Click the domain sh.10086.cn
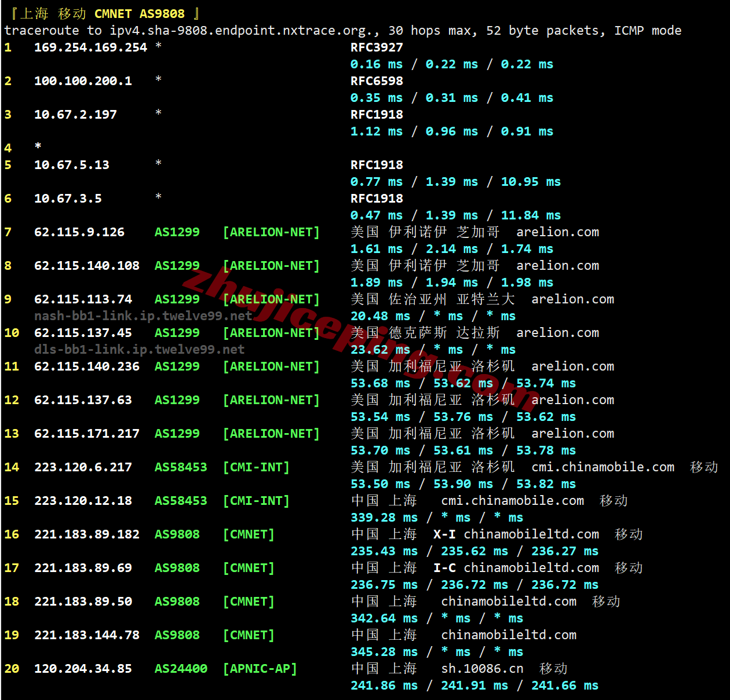730x700 pixels. [482, 669]
